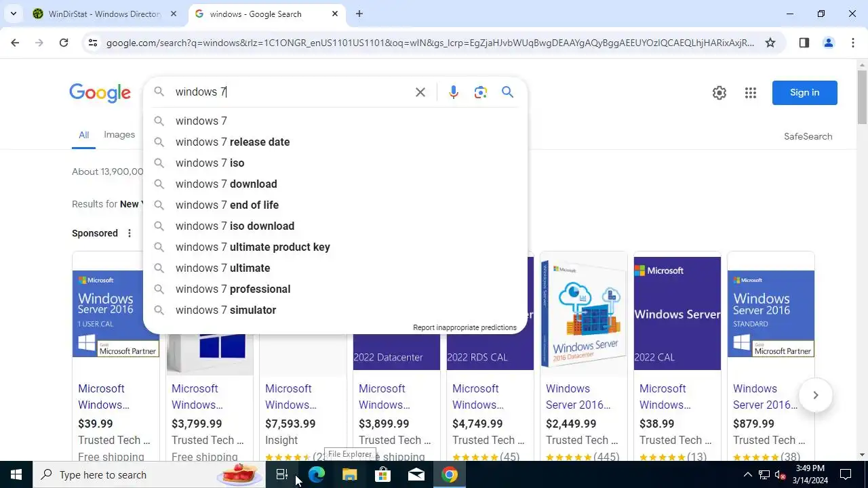
Task: Launch Microsoft Edge from taskbar
Action: click(x=316, y=474)
